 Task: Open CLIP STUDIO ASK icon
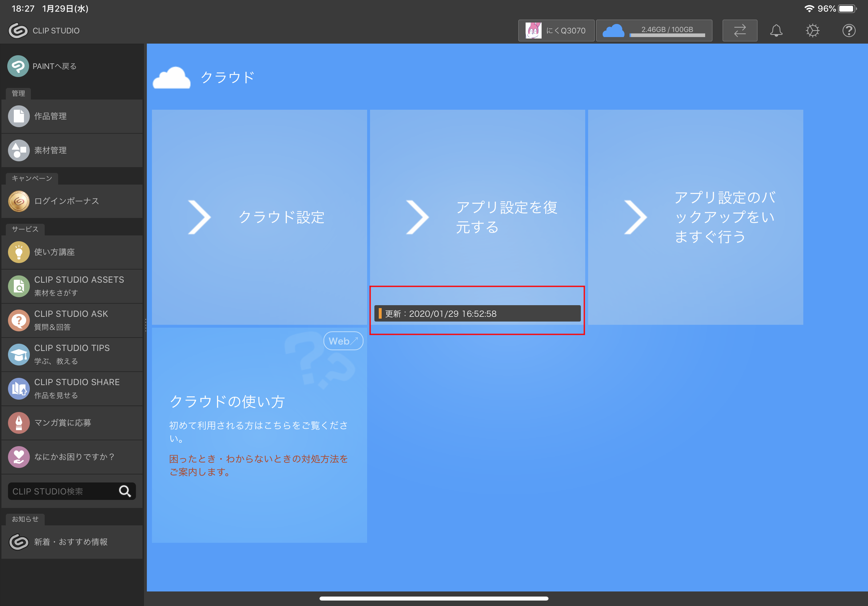point(19,320)
